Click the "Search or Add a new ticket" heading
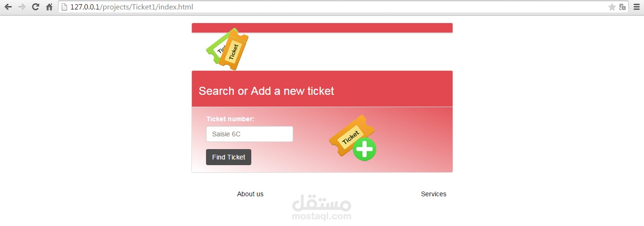The width and height of the screenshot is (644, 226). 266,91
